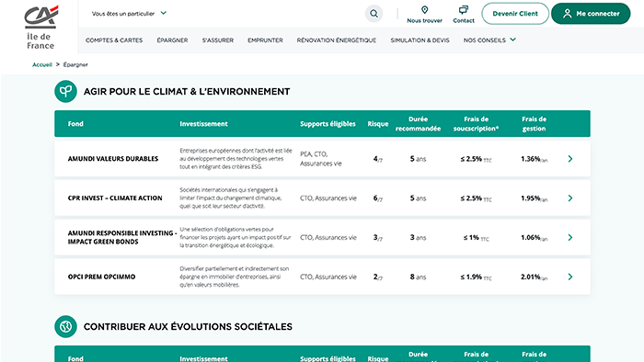Click the 8 ans recommended duration
The height and width of the screenshot is (362, 644).
[418, 277]
